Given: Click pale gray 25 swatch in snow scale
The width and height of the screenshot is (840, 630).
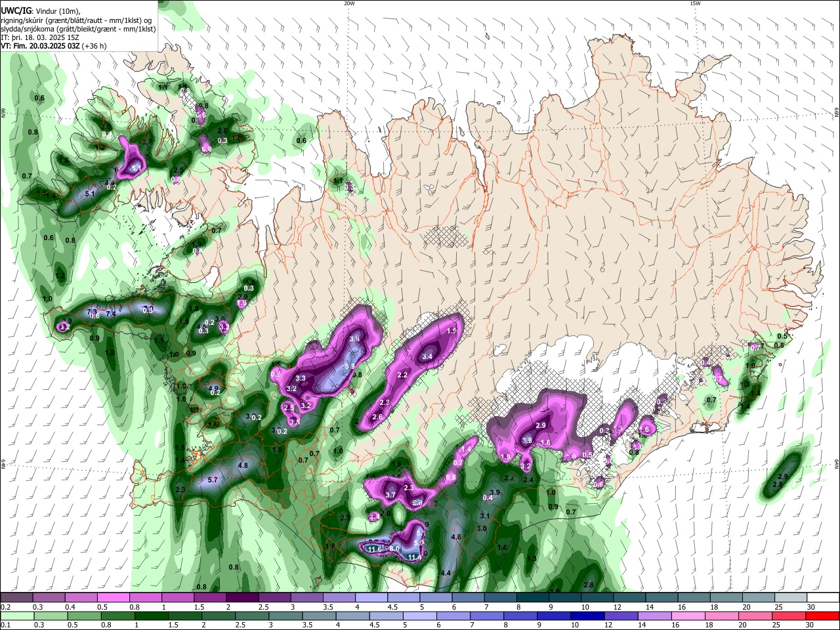Looking at the screenshot, I should 791,598.
